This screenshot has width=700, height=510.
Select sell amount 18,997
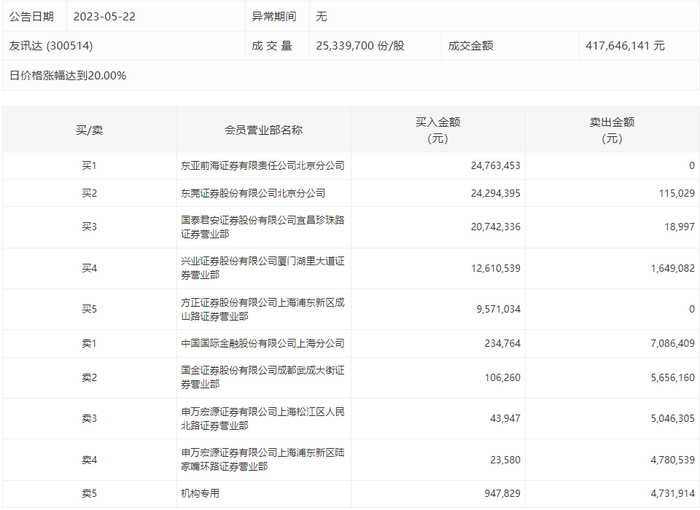click(679, 227)
